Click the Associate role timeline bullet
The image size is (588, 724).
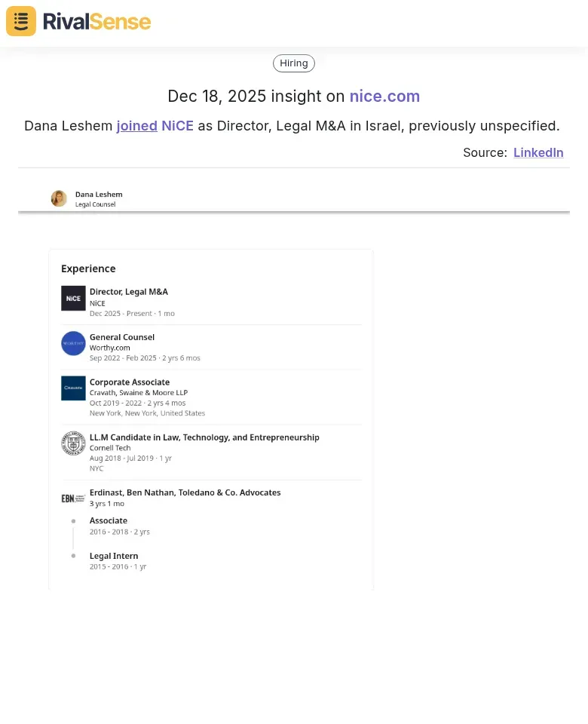click(x=73, y=521)
